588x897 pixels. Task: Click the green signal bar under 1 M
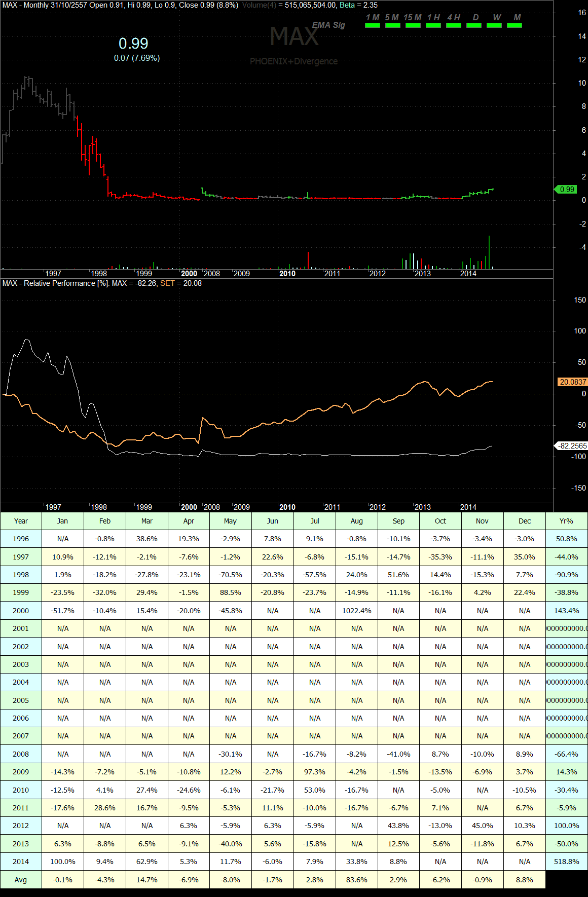click(373, 25)
